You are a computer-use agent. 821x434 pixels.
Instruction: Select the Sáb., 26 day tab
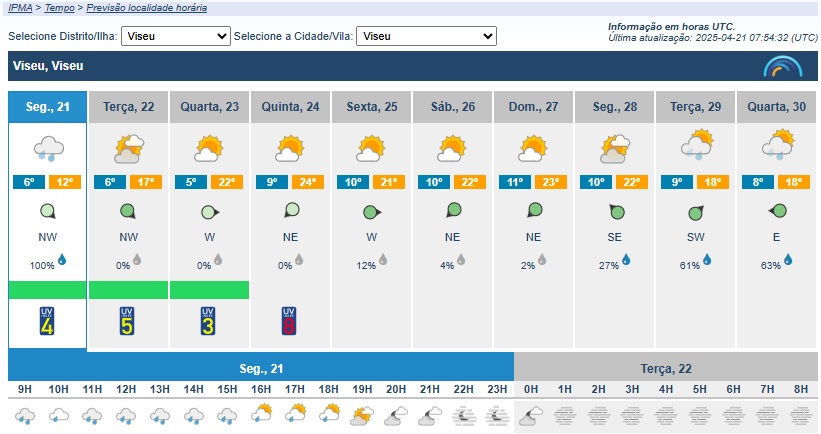pos(453,107)
